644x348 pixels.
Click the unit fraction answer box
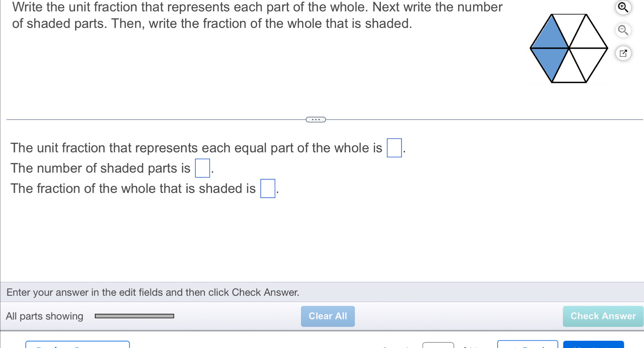tap(394, 148)
